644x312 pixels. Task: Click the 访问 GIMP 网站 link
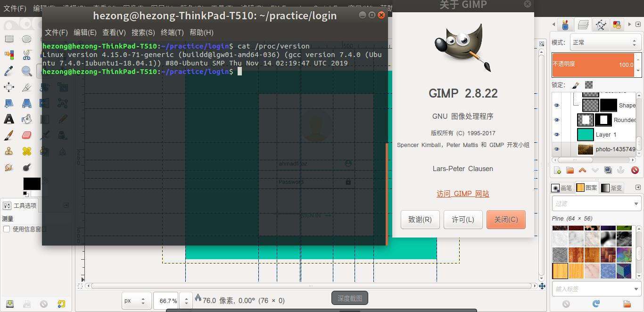click(x=462, y=193)
